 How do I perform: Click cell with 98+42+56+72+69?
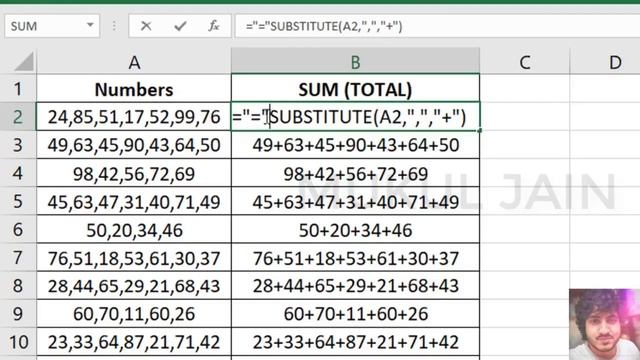coord(356,173)
